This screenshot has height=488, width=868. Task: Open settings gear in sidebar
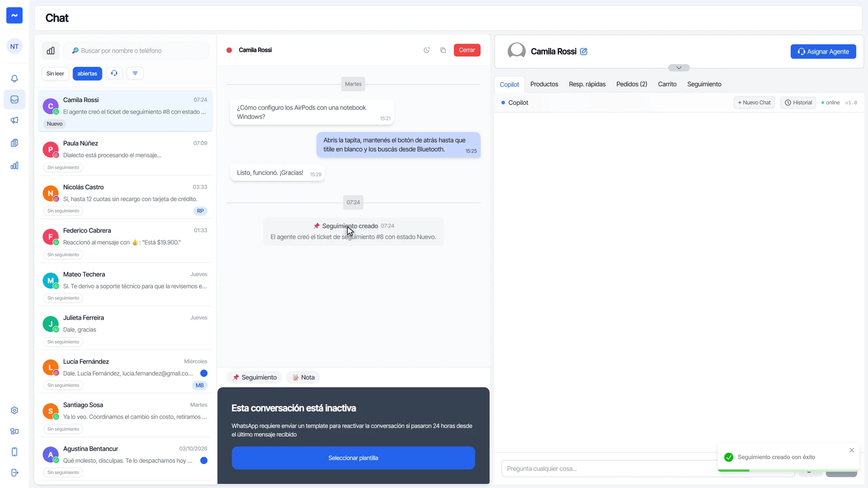click(14, 410)
